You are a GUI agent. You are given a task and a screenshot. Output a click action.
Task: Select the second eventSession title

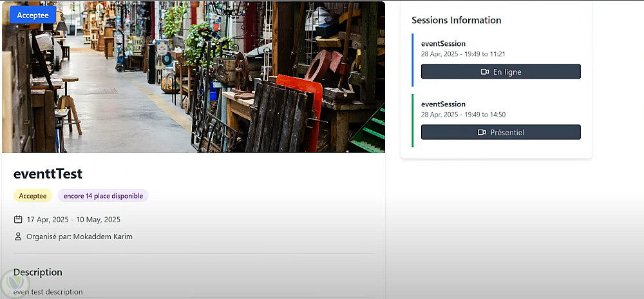tap(443, 104)
